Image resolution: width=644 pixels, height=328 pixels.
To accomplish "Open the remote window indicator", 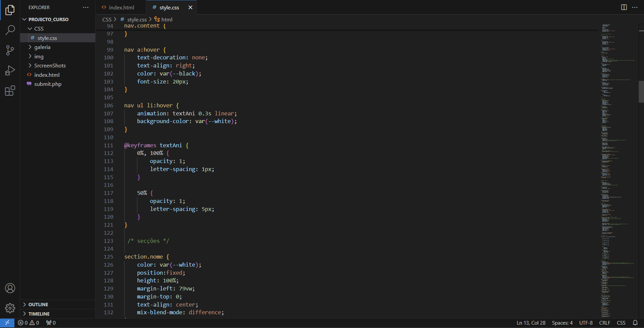I will pos(7,323).
